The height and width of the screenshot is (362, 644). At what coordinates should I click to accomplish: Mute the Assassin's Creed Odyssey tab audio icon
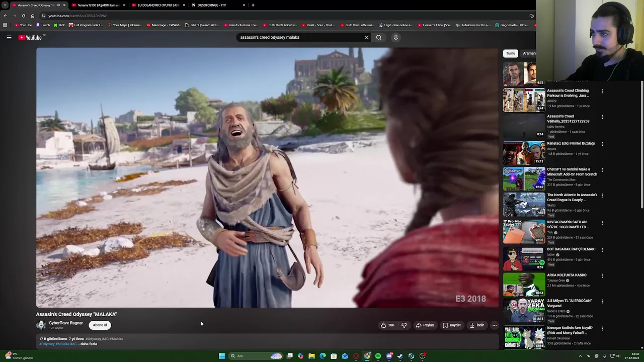pos(58,5)
